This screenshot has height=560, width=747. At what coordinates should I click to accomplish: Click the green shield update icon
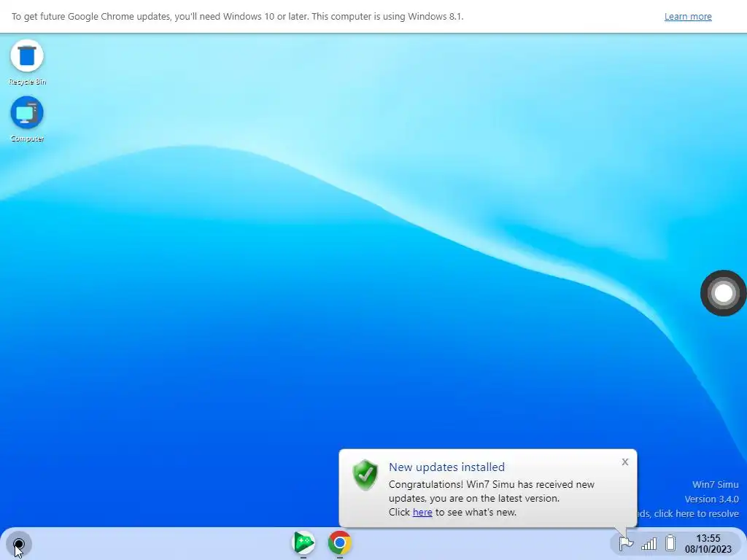pos(365,475)
